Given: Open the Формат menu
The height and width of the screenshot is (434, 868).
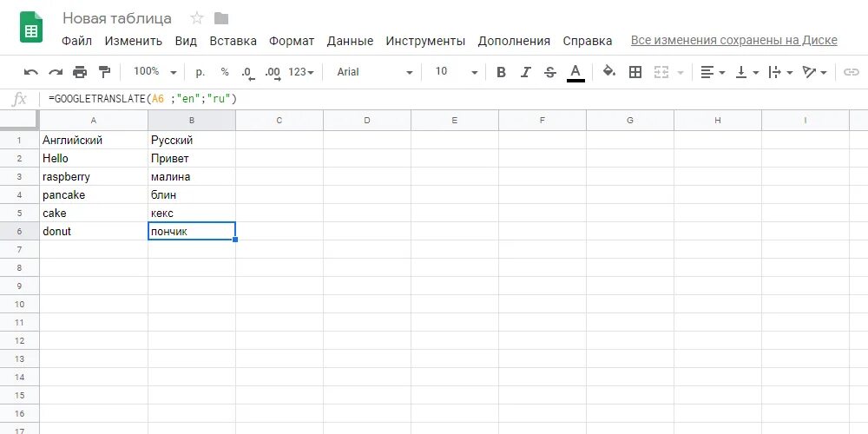Looking at the screenshot, I should tap(292, 41).
